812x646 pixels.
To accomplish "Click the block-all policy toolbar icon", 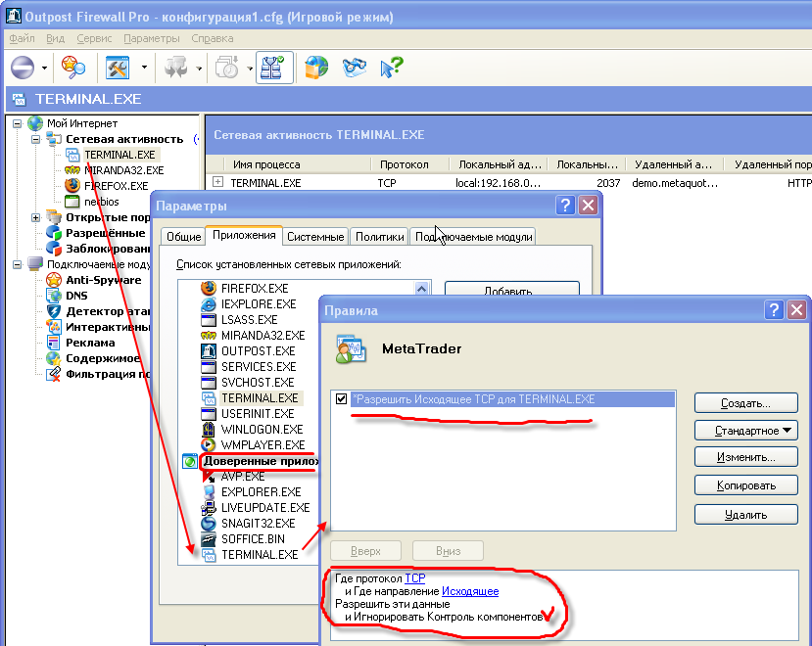I will (x=23, y=68).
